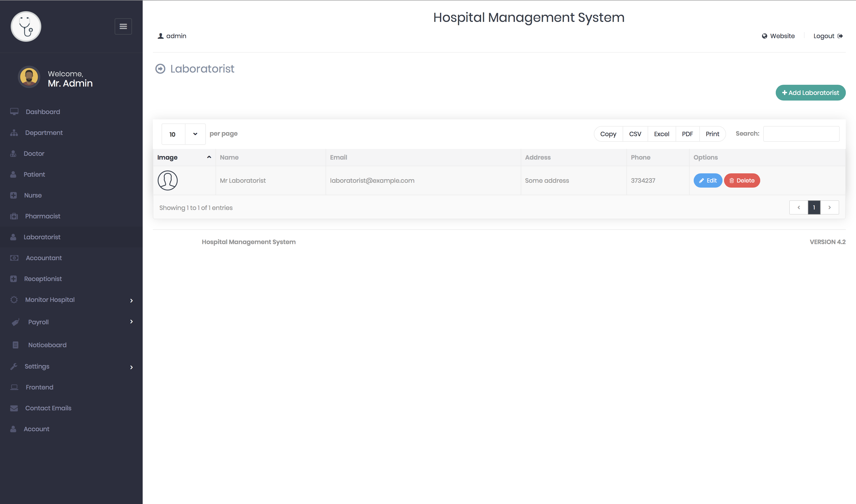Click the Website globe icon
856x504 pixels.
pyautogui.click(x=765, y=36)
